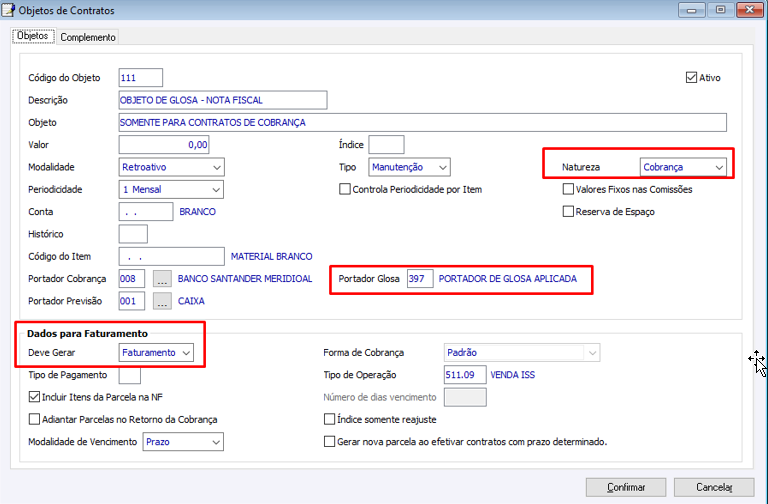The height and width of the screenshot is (504, 768).
Task: Open the Portador Previsão lookup button
Action: click(x=162, y=301)
